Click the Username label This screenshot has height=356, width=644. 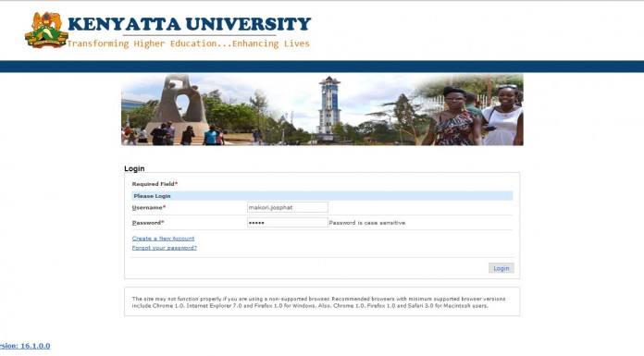[149, 207]
